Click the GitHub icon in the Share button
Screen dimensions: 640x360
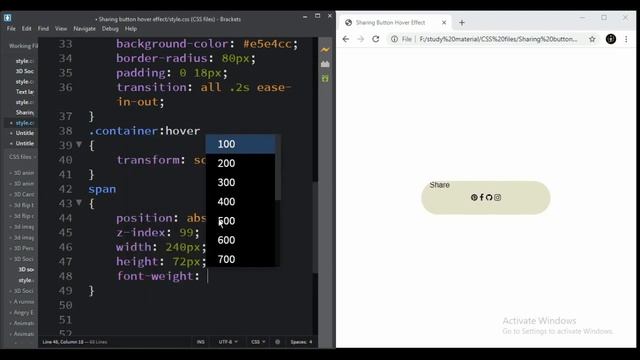click(489, 198)
